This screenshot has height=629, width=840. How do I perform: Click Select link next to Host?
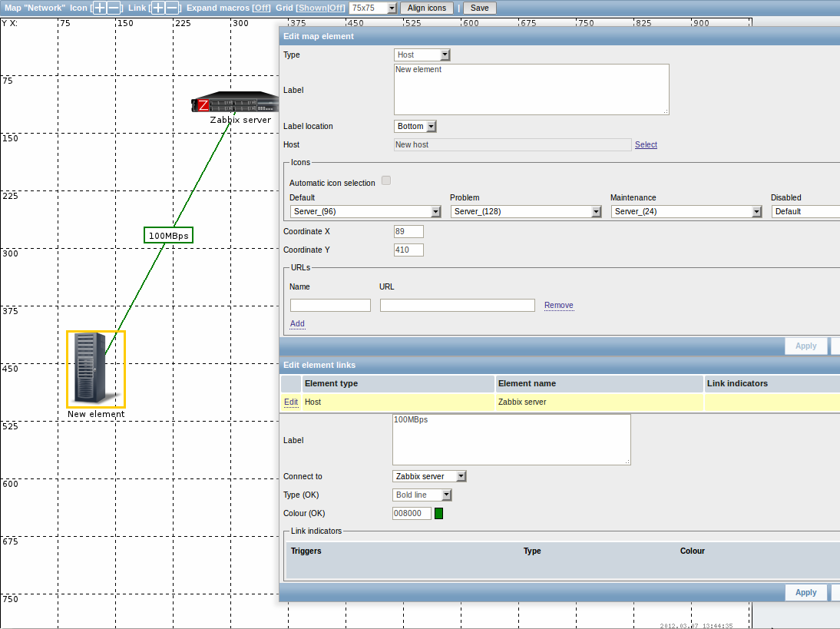coord(646,144)
